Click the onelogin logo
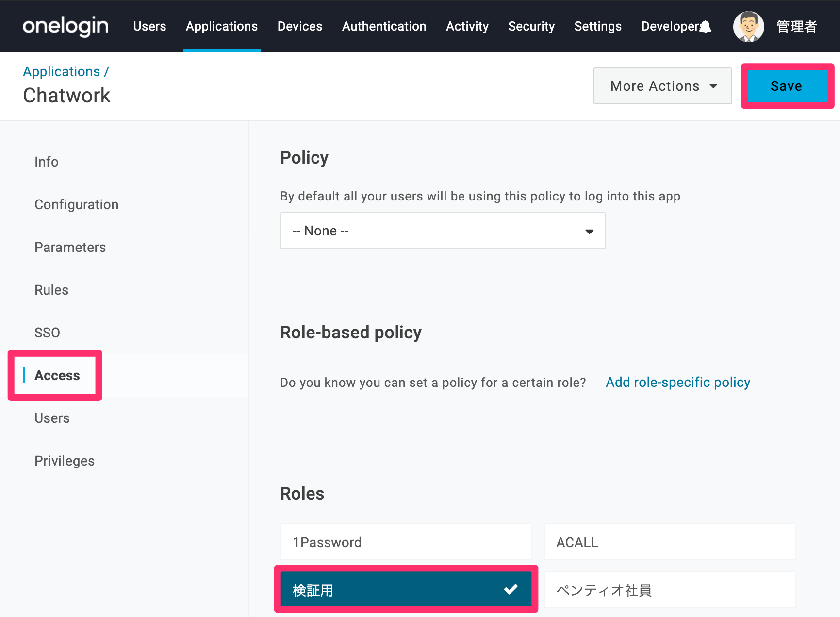Viewport: 840px width, 617px height. click(x=66, y=26)
